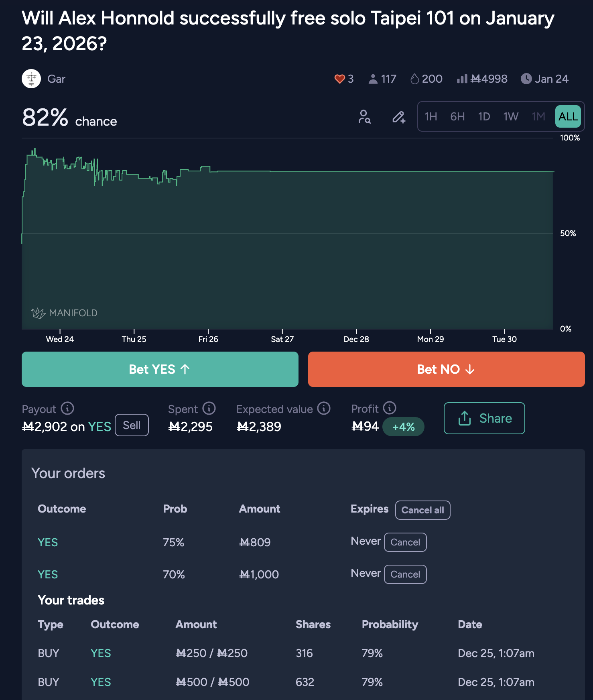This screenshot has width=593, height=700.
Task: Switch chart to 1W range
Action: point(511,117)
